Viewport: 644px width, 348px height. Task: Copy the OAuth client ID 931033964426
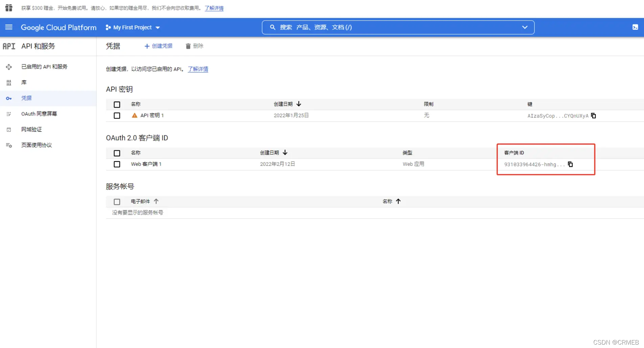(x=570, y=164)
